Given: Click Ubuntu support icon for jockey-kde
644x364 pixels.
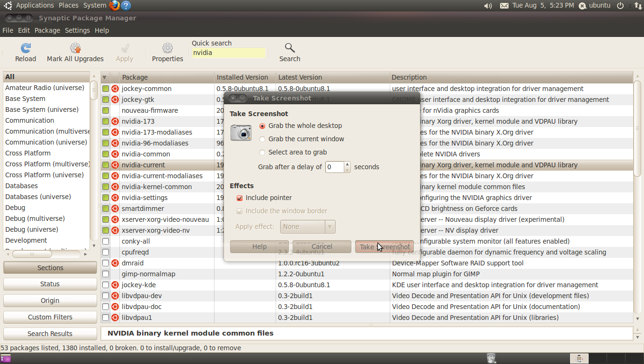Looking at the screenshot, I should [x=115, y=285].
